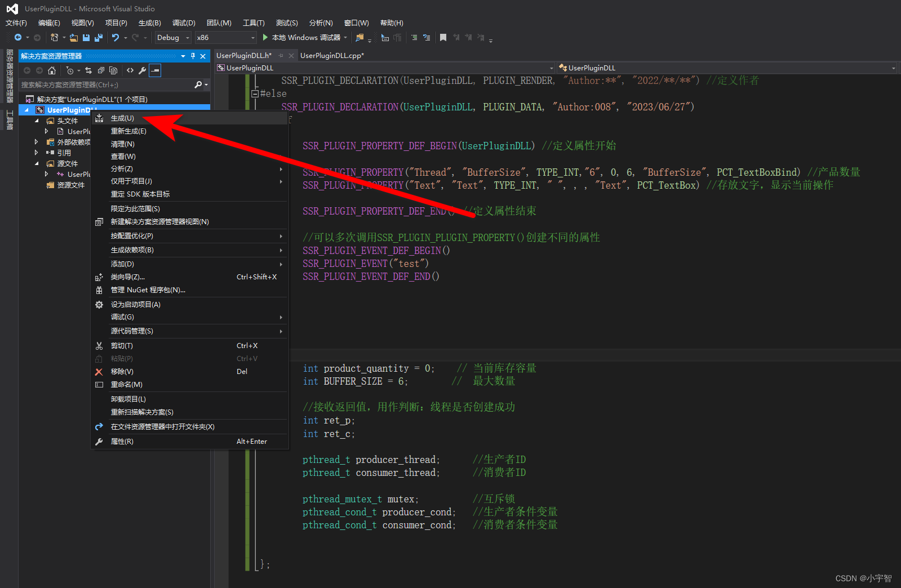Open the x86 platform dropdown

(226, 38)
